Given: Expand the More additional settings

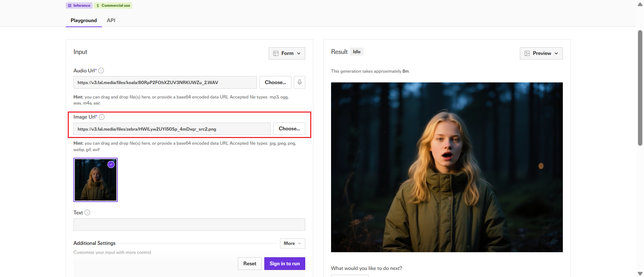Looking at the screenshot, I should (292, 244).
